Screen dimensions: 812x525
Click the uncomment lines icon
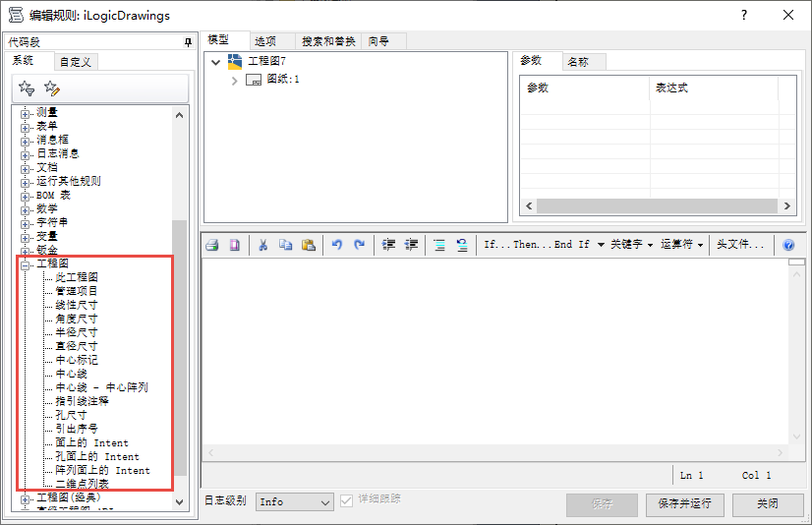click(462, 245)
